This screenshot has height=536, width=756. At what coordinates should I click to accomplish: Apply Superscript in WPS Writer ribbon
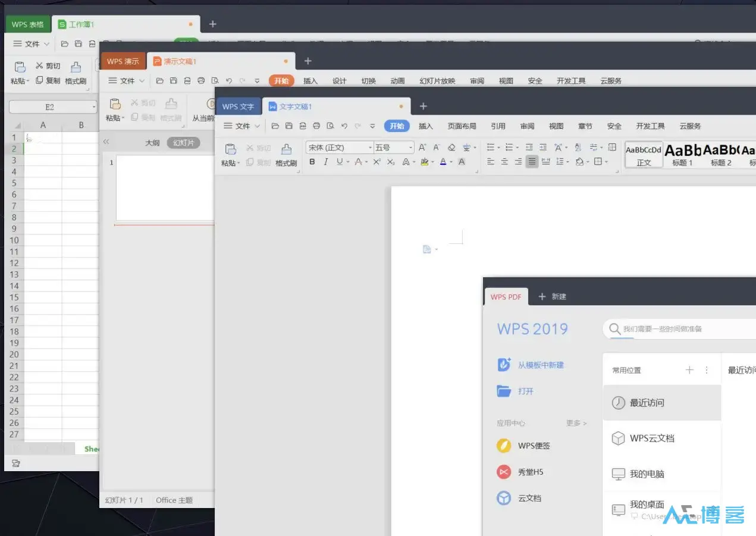377,162
